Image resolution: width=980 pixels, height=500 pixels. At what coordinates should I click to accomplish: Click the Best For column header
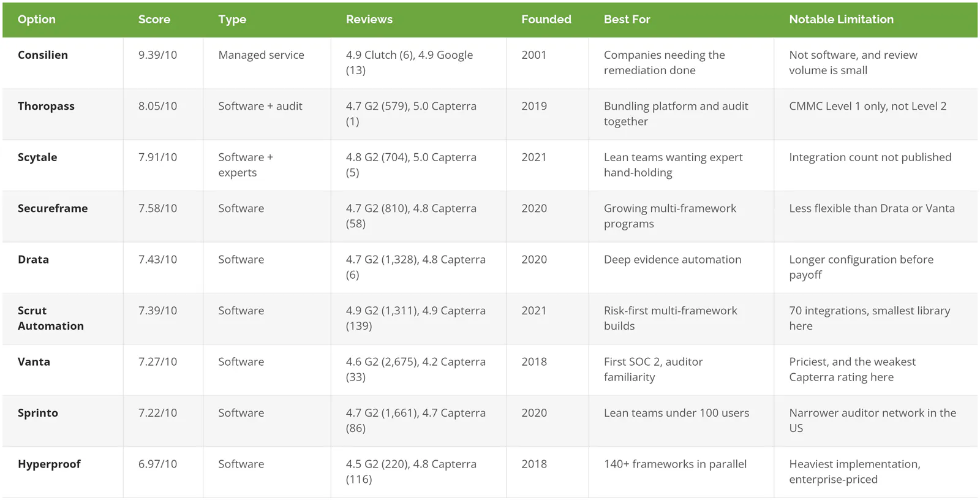627,20
